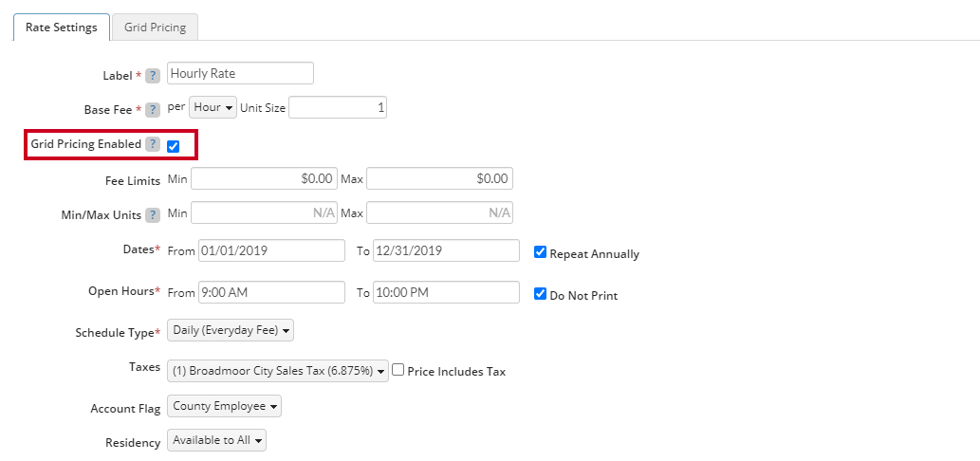Toggle Do Not Print checkbox
980x461 pixels.
[x=541, y=294]
